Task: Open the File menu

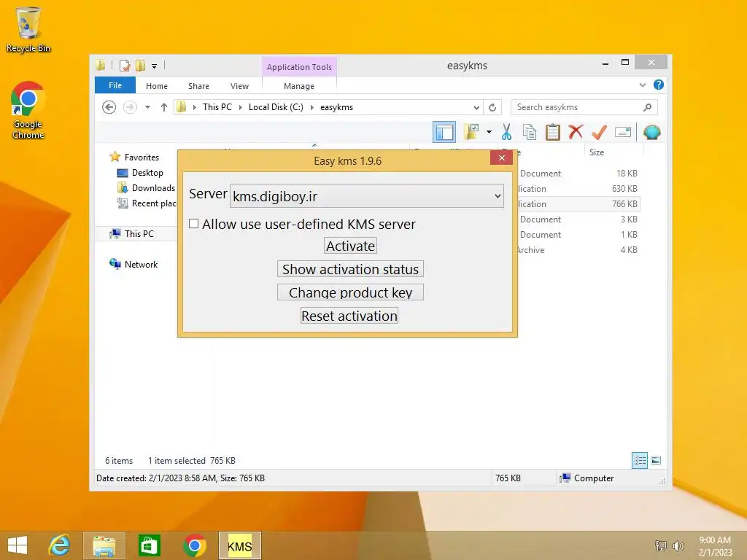Action: coord(115,85)
